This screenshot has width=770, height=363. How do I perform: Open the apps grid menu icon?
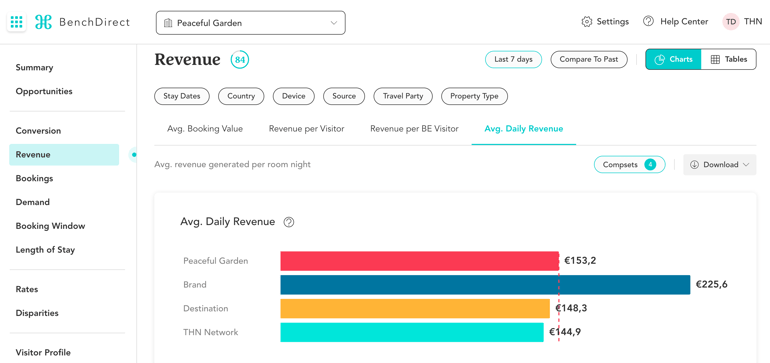(16, 22)
